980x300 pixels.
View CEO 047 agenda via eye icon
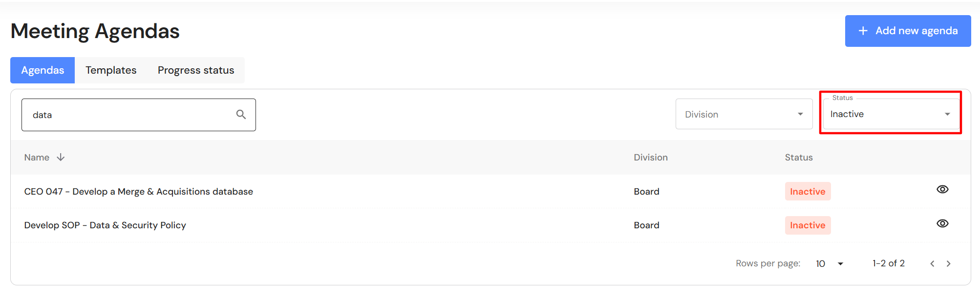click(x=942, y=189)
